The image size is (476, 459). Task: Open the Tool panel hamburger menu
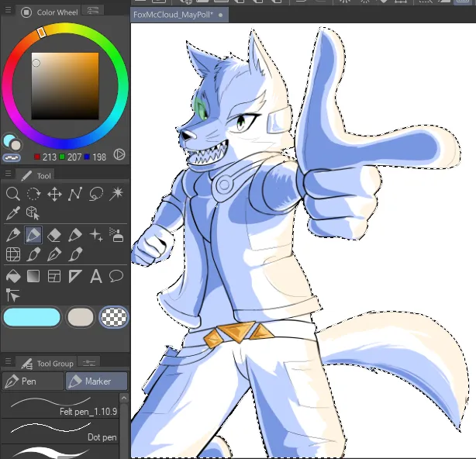(9, 174)
